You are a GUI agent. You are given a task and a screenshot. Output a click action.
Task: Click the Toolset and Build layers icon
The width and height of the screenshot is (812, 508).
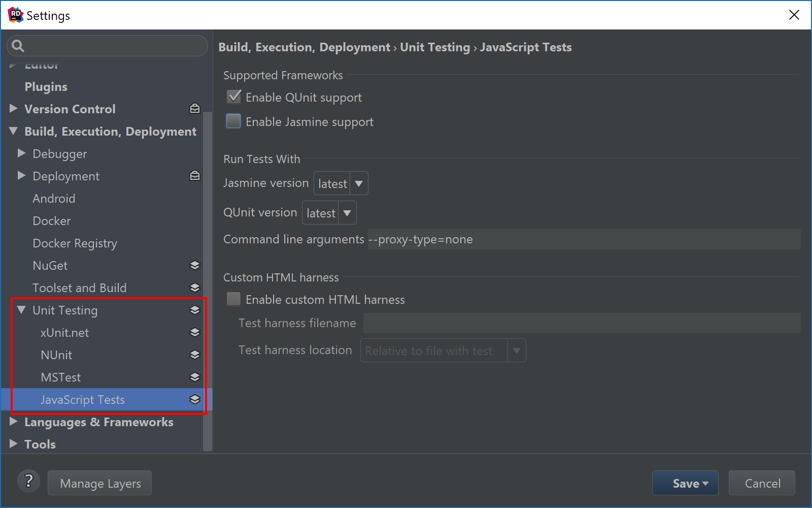[195, 288]
